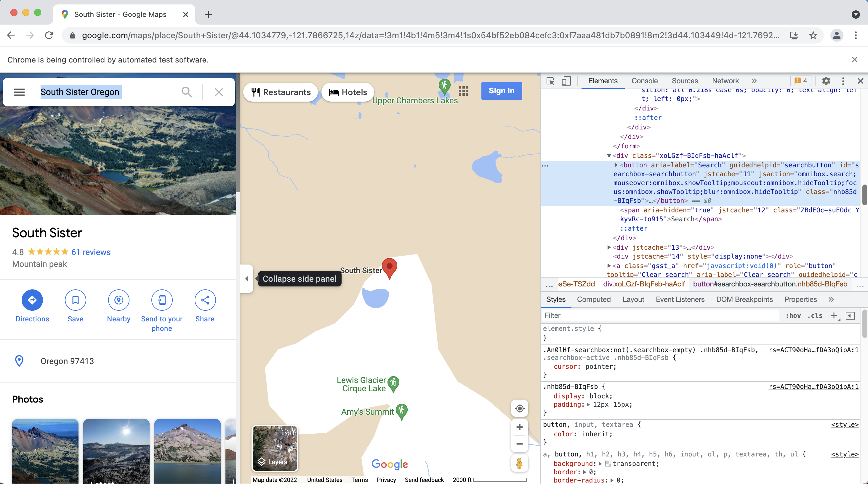Expand the background transparent shorthand
This screenshot has width=868, height=484.
(x=600, y=464)
